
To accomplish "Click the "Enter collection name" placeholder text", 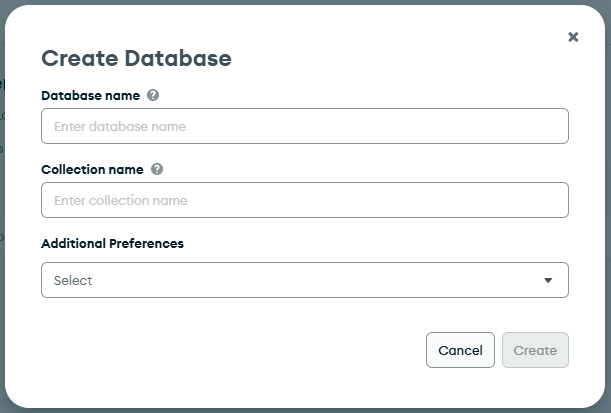I will tap(121, 201).
